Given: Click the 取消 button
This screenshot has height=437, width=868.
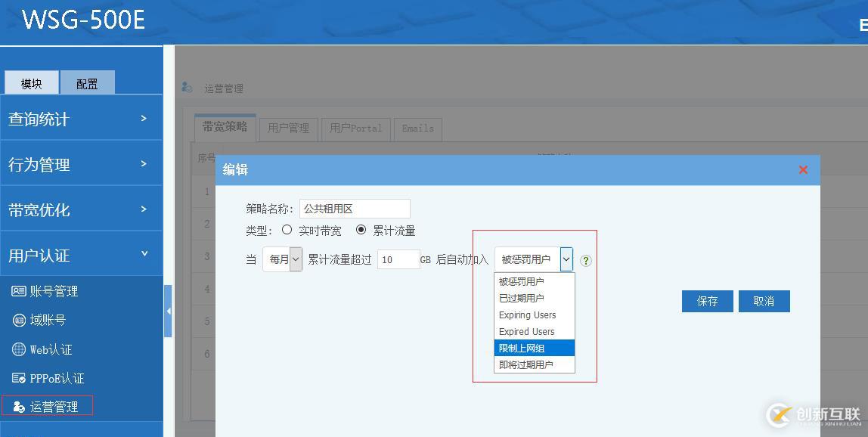Looking at the screenshot, I should pos(764,302).
